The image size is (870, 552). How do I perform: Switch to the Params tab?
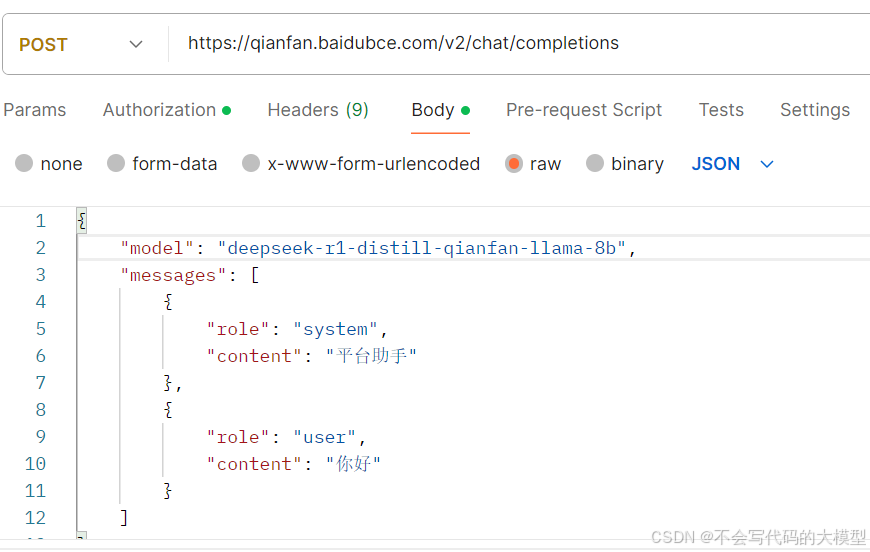click(34, 110)
